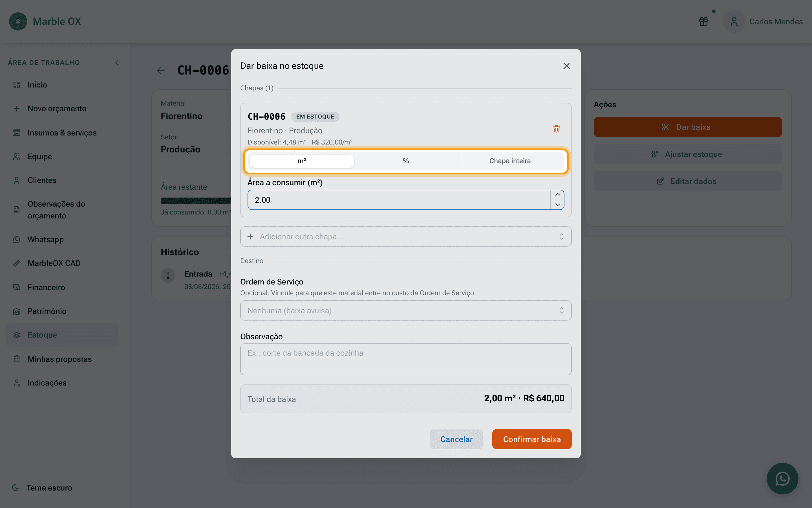Click the Carlos Mendes username

click(776, 21)
